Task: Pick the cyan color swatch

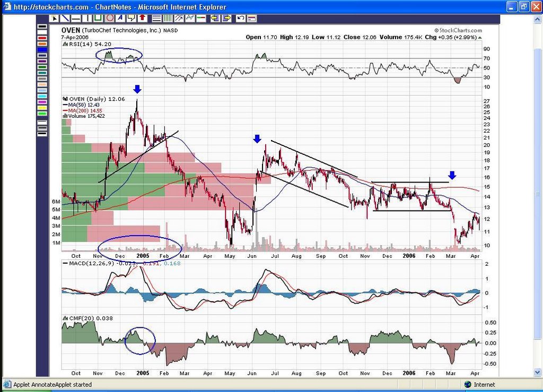Action: pyautogui.click(x=42, y=96)
